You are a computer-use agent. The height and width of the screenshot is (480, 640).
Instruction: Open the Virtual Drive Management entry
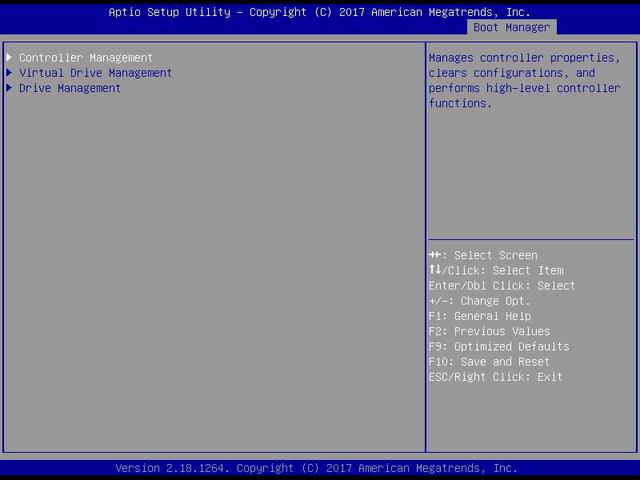pos(95,73)
